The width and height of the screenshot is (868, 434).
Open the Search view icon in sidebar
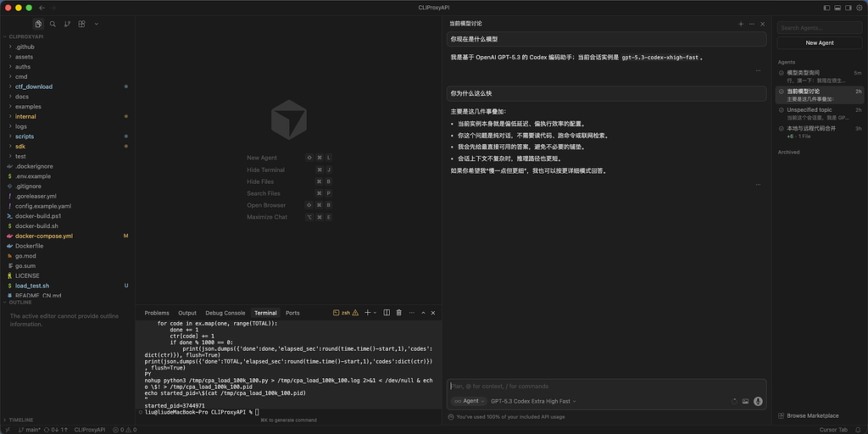[53, 24]
